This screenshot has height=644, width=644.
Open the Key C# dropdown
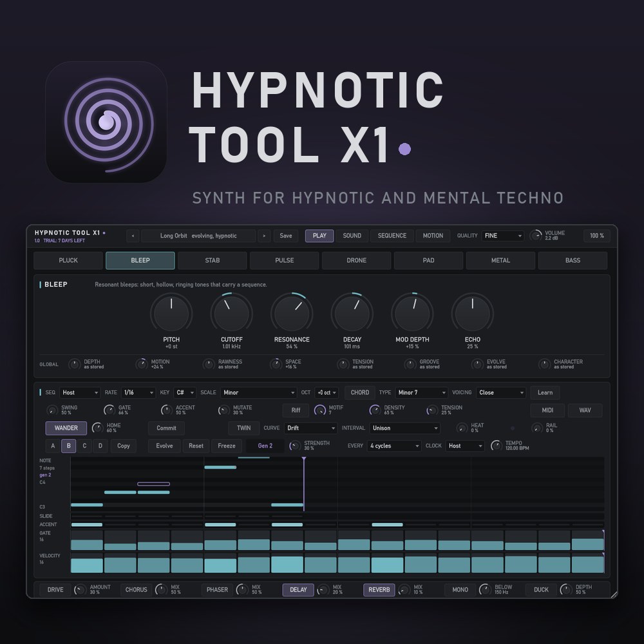184,393
